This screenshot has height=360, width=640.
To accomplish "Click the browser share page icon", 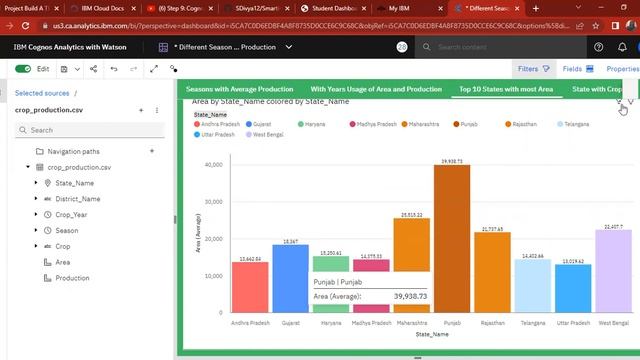I will tap(579, 26).
